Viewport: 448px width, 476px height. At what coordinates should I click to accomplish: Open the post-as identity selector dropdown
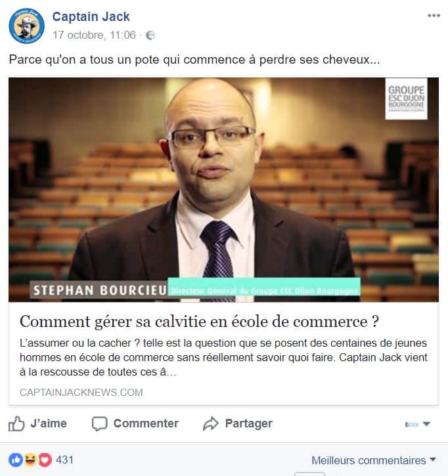[x=418, y=424]
